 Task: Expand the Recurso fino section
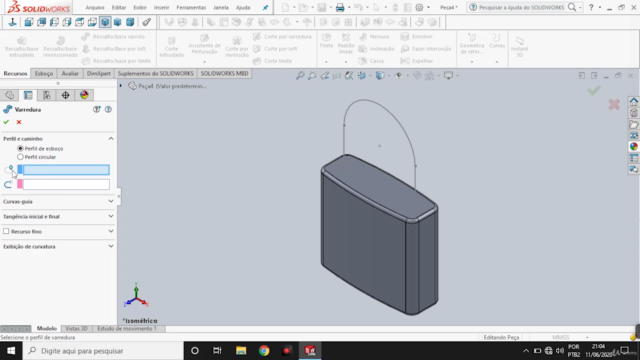[111, 231]
